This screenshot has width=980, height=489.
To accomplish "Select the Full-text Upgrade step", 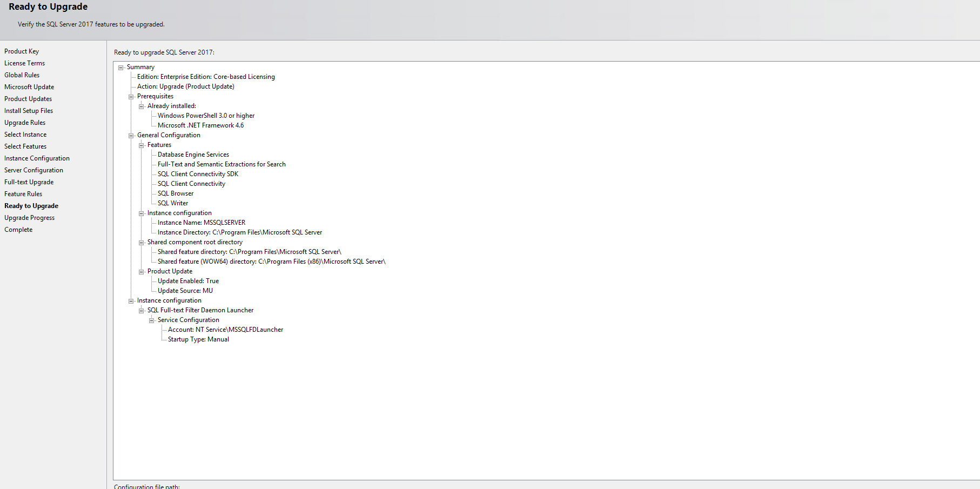I will [x=29, y=182].
